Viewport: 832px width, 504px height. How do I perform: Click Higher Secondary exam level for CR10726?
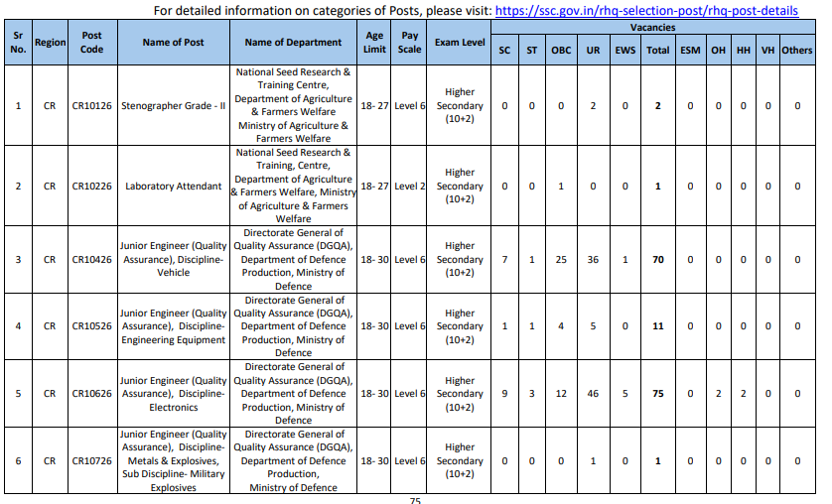460,461
